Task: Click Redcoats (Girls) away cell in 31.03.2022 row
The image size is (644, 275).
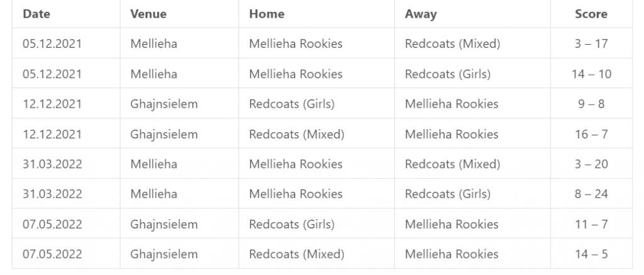Action: 448,194
